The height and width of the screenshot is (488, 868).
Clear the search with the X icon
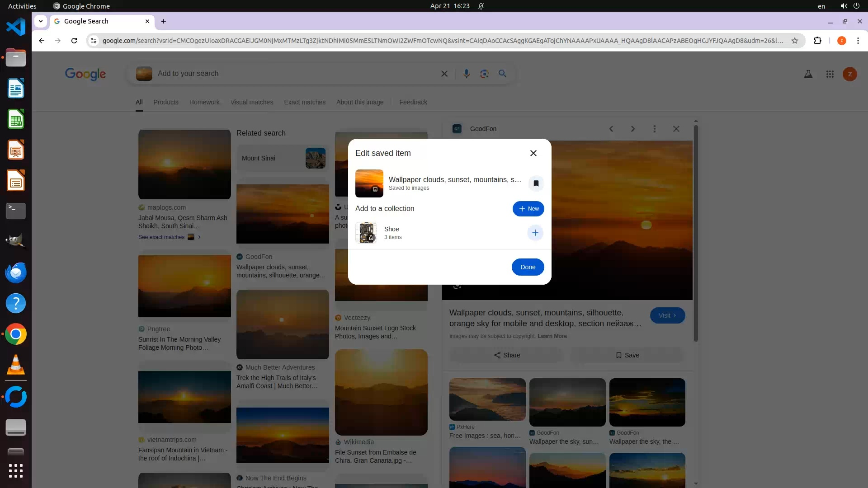444,74
